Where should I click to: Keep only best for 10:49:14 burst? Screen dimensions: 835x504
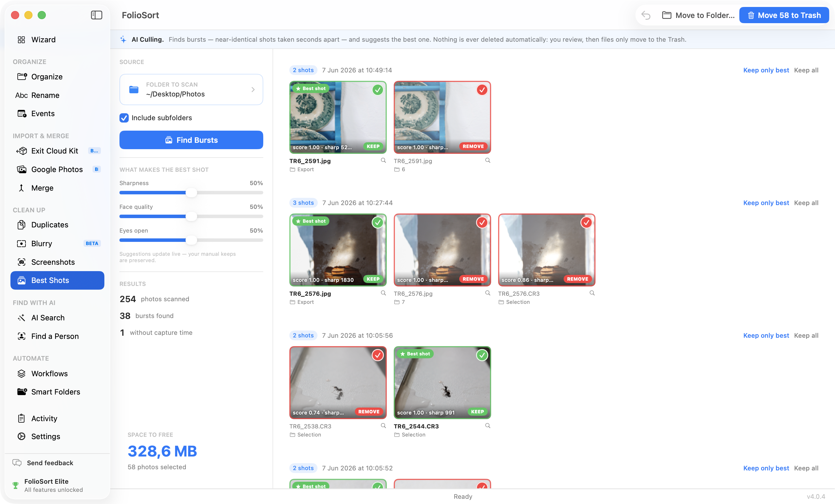(x=766, y=70)
